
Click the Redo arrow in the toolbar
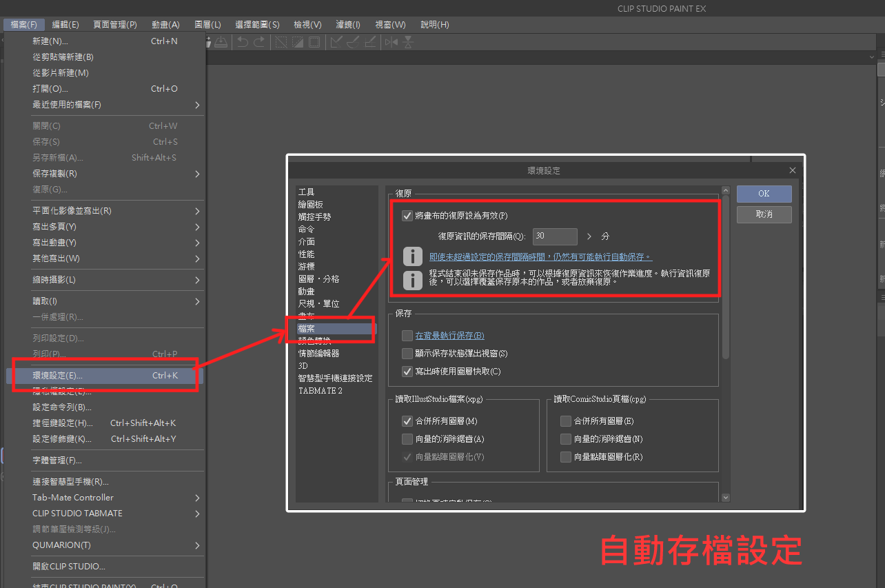[x=259, y=42]
